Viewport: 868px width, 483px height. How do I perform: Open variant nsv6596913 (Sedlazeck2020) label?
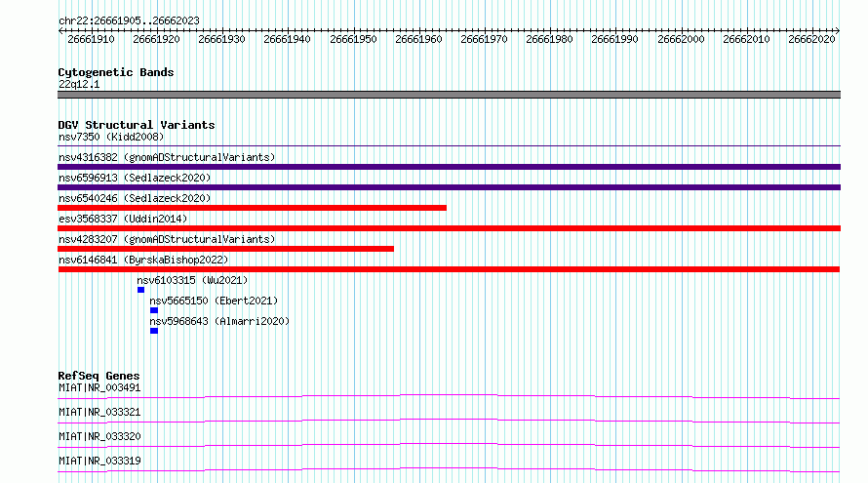(x=135, y=178)
